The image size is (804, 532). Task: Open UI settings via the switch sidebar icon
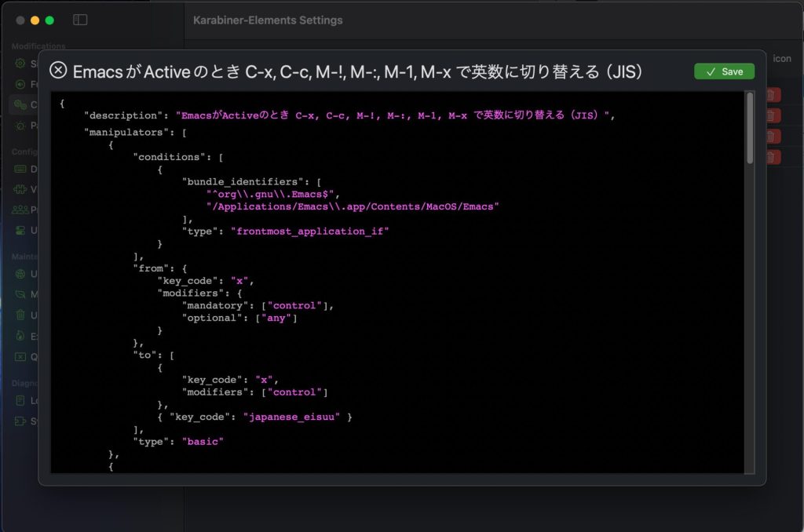pyautogui.click(x=20, y=230)
